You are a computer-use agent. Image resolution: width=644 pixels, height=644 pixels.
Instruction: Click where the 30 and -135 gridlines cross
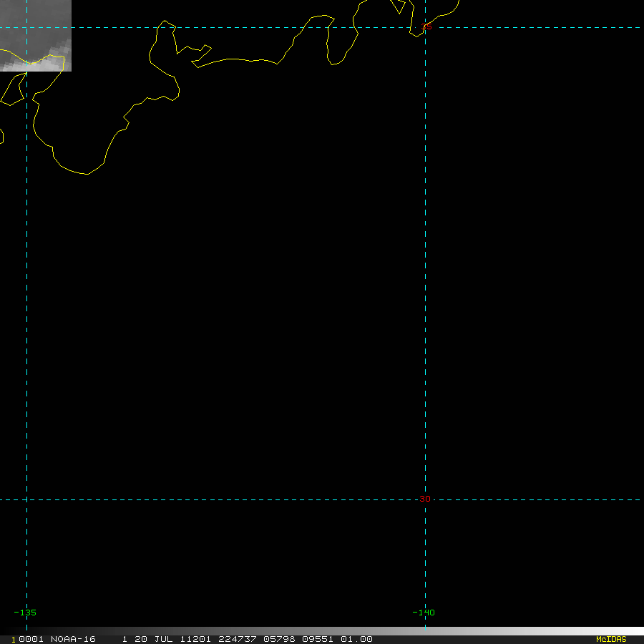point(26,499)
